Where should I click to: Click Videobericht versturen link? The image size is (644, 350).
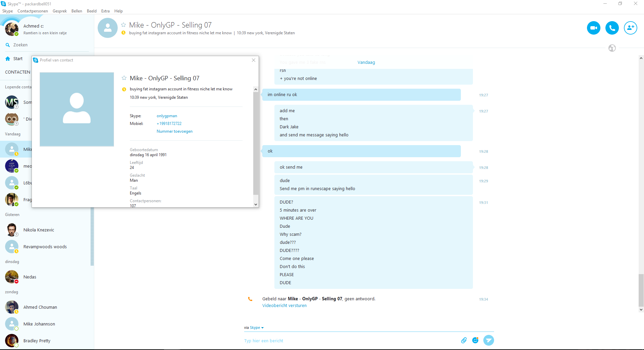(284, 306)
